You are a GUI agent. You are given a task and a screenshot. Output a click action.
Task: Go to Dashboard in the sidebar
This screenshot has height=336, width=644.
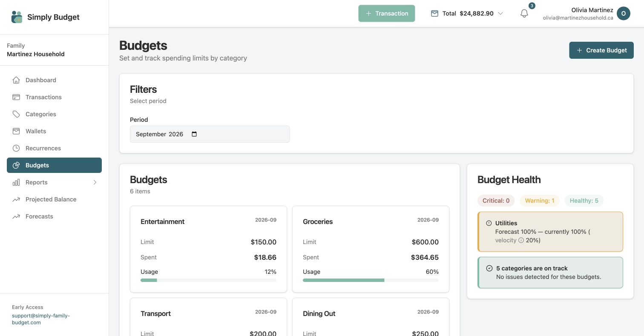pyautogui.click(x=54, y=80)
